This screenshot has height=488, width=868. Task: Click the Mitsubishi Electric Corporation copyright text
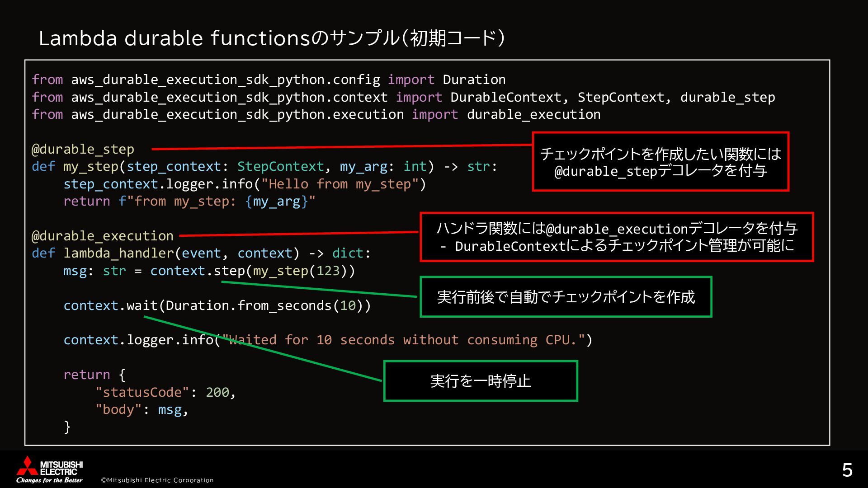[x=157, y=480]
